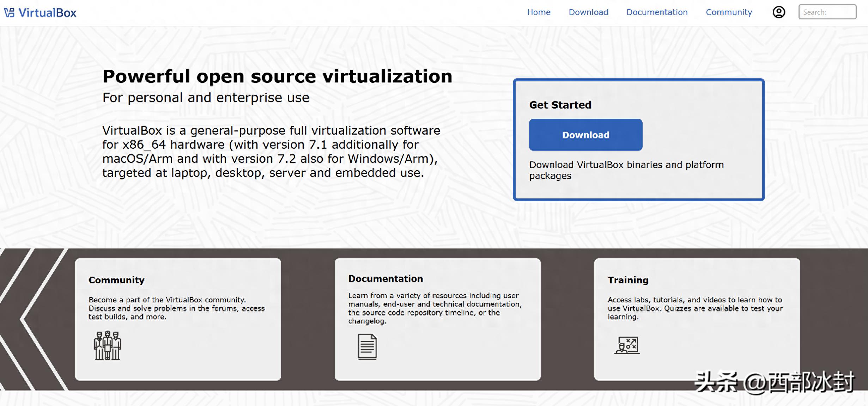
Task: Click 'Powerful open source virtualization' headline
Action: coord(277,76)
